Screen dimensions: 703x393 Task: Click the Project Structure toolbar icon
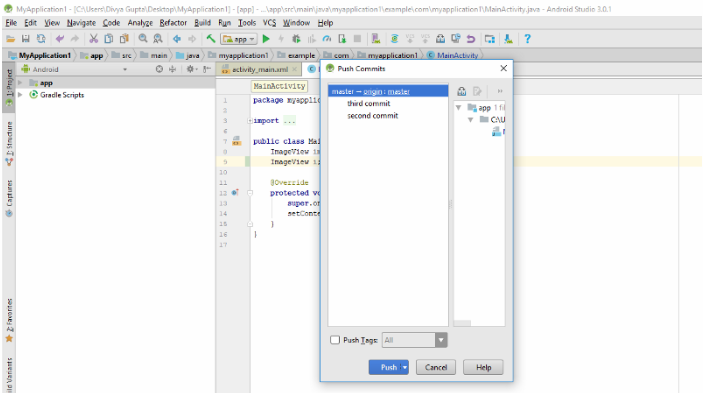[490, 39]
